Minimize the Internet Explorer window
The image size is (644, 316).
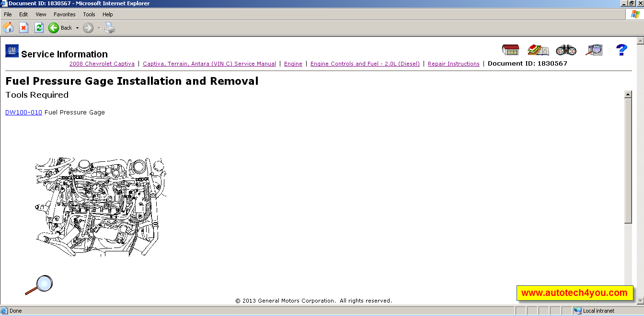point(624,3)
